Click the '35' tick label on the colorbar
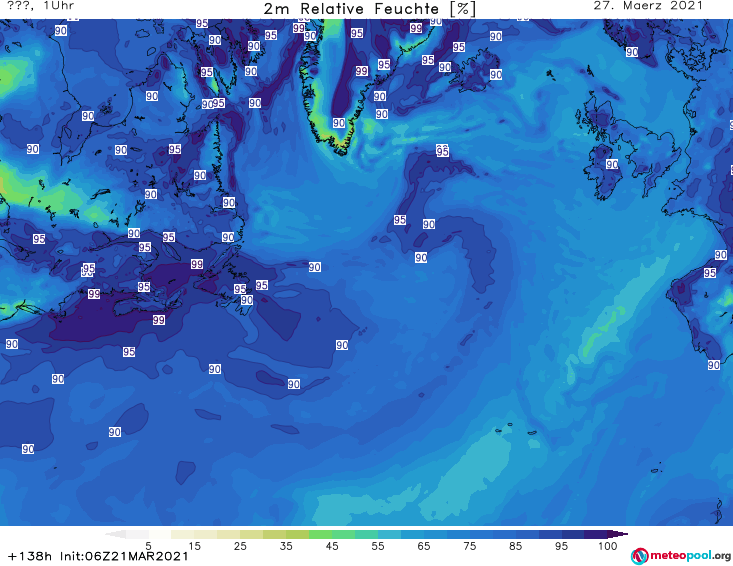This screenshot has height=566, width=733. point(286,546)
